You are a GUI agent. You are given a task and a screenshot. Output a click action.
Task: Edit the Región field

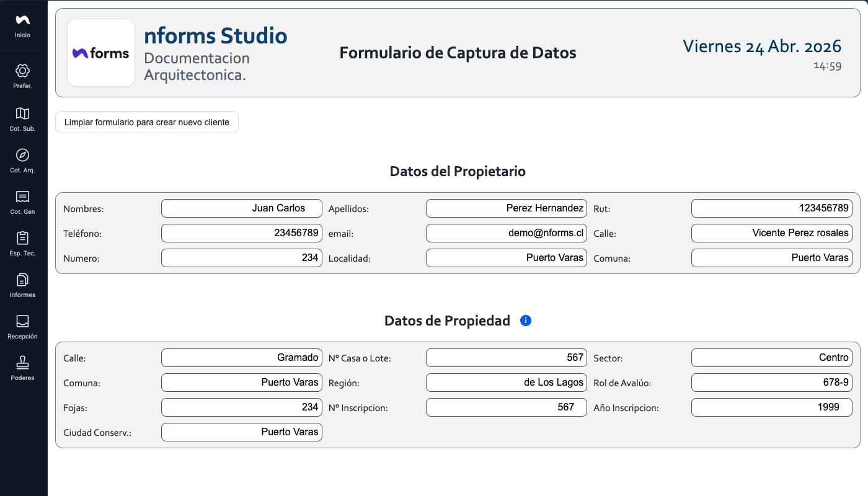[507, 383]
